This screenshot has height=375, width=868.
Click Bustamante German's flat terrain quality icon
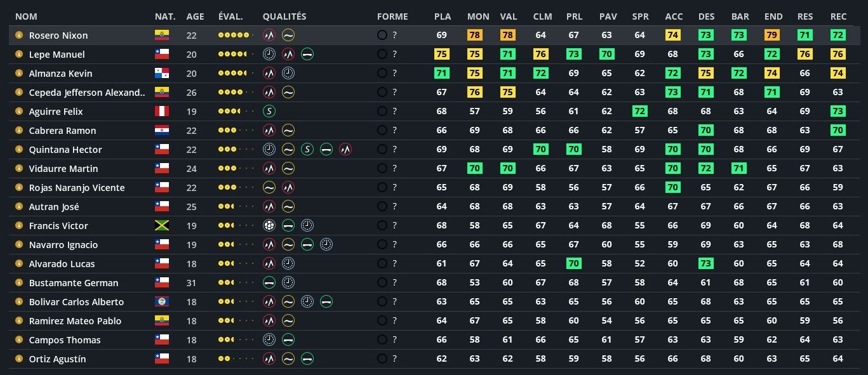click(x=269, y=283)
